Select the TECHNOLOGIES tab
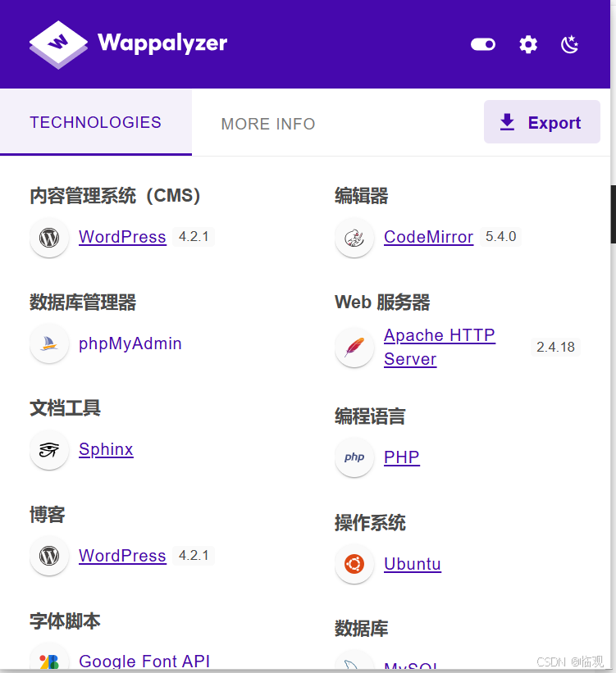The height and width of the screenshot is (673, 616). [x=96, y=122]
